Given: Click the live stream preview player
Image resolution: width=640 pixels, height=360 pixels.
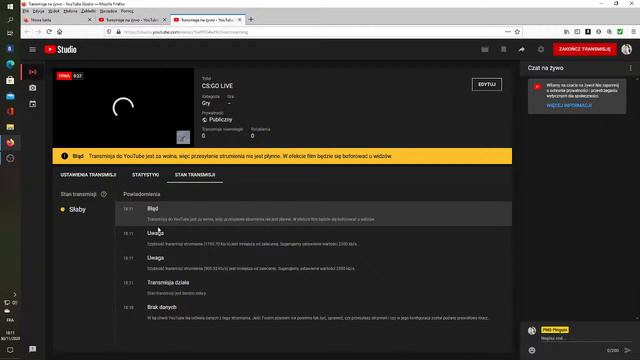Looking at the screenshot, I should [x=123, y=107].
